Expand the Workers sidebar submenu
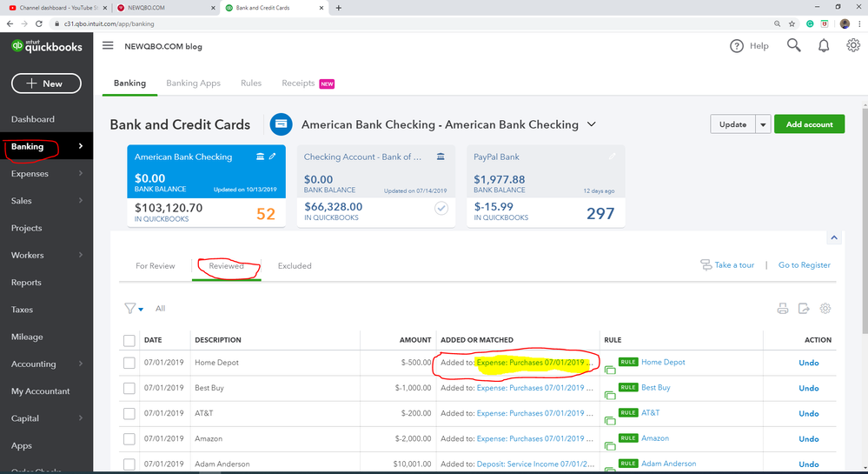Screen dimensions: 868x474 tap(81, 255)
